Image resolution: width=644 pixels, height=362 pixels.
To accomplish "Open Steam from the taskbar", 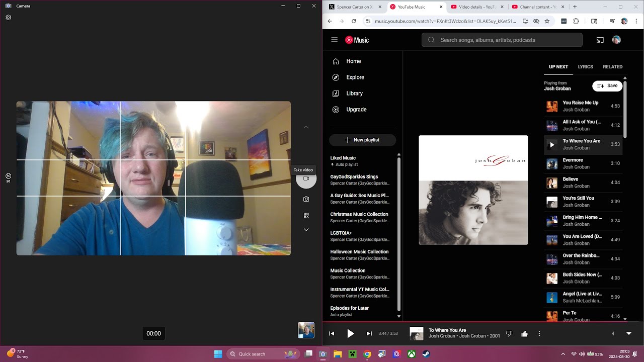I will pos(426,354).
